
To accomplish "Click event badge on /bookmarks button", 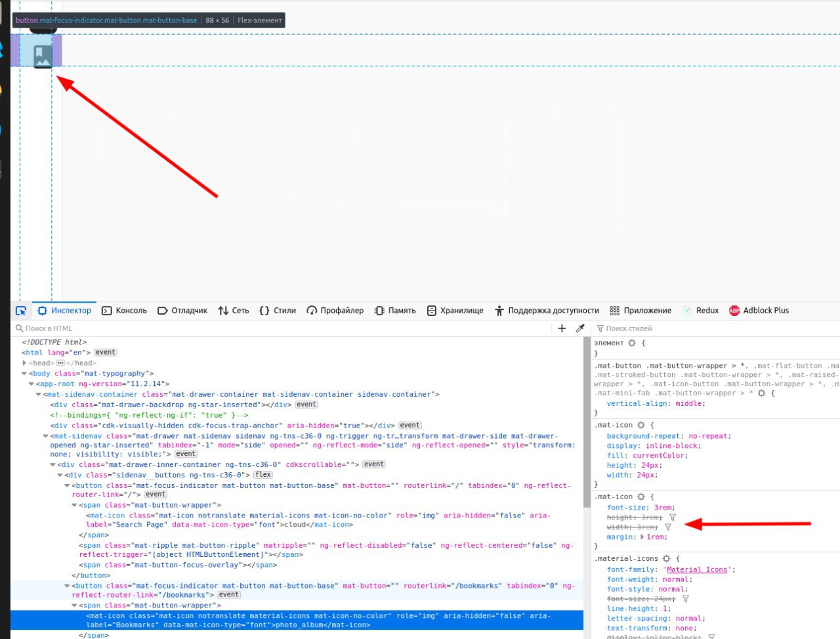I will point(229,595).
